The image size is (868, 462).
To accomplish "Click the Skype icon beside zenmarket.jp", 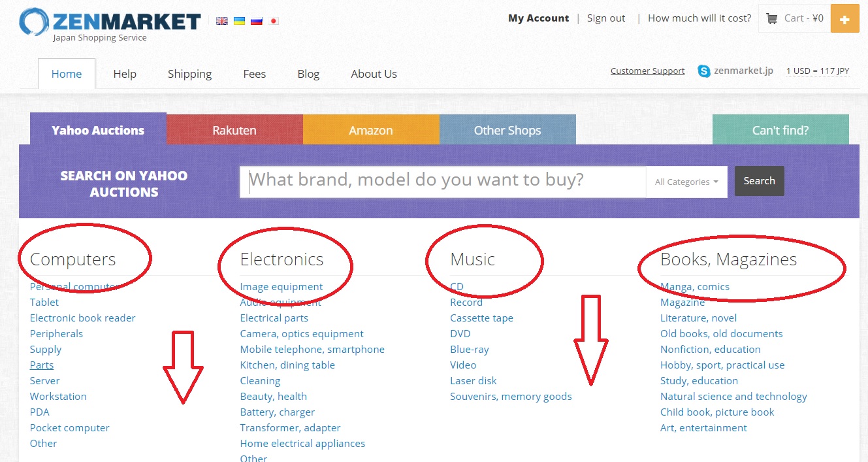I will coord(704,71).
